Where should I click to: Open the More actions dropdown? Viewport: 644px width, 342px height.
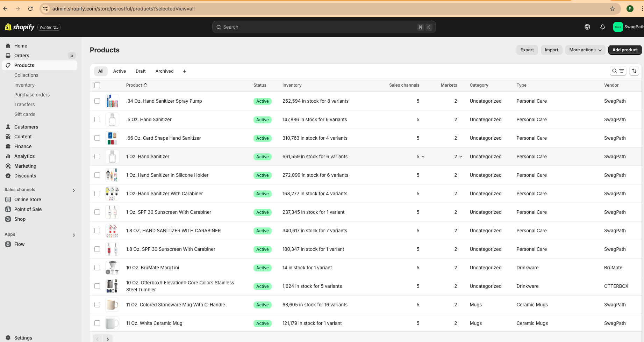click(585, 50)
